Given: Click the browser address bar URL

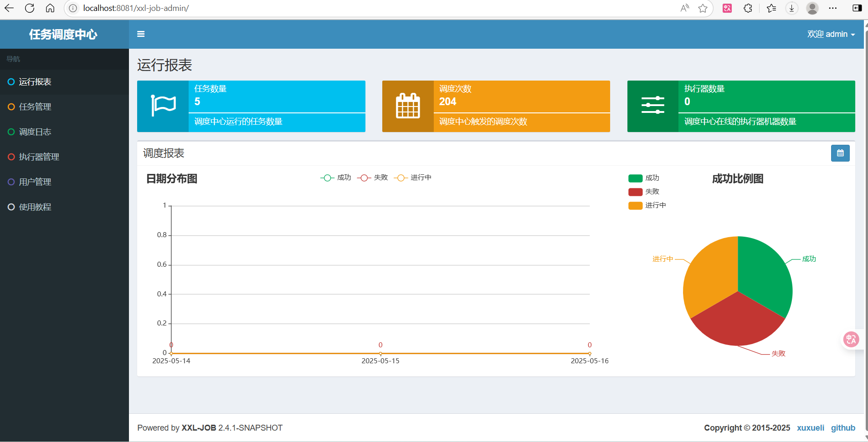Looking at the screenshot, I should click(x=136, y=8).
